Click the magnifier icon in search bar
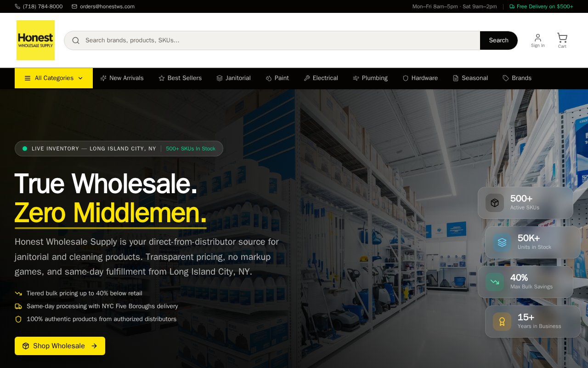This screenshot has height=368, width=588. pos(76,40)
